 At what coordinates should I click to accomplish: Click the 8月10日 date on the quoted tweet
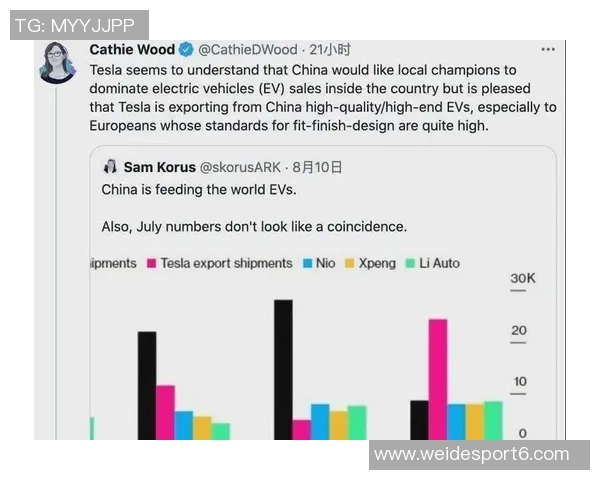tap(322, 167)
